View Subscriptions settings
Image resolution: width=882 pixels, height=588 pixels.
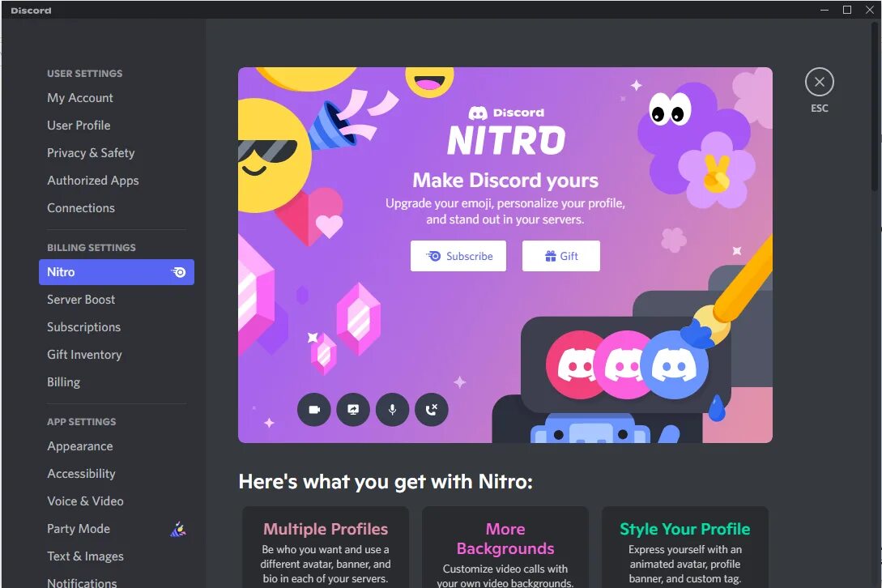pyautogui.click(x=117, y=327)
